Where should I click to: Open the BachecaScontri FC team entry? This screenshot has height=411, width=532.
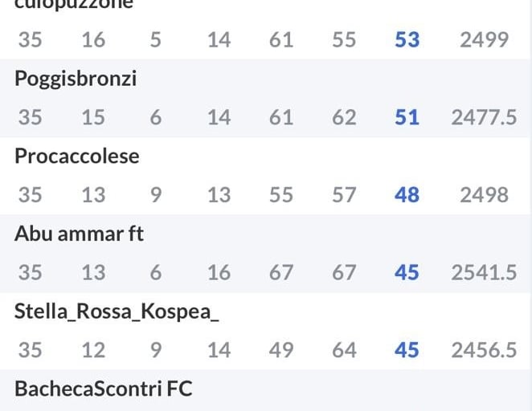104,389
